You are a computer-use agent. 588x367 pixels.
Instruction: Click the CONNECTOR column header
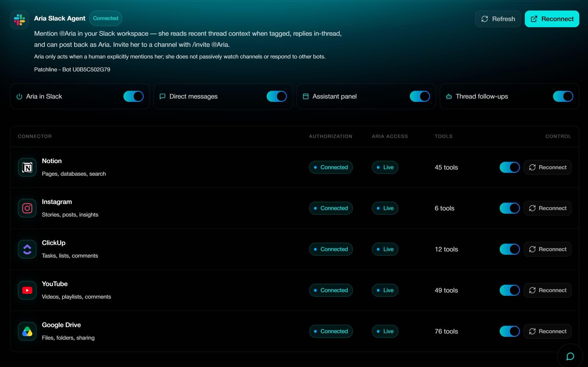tap(35, 136)
